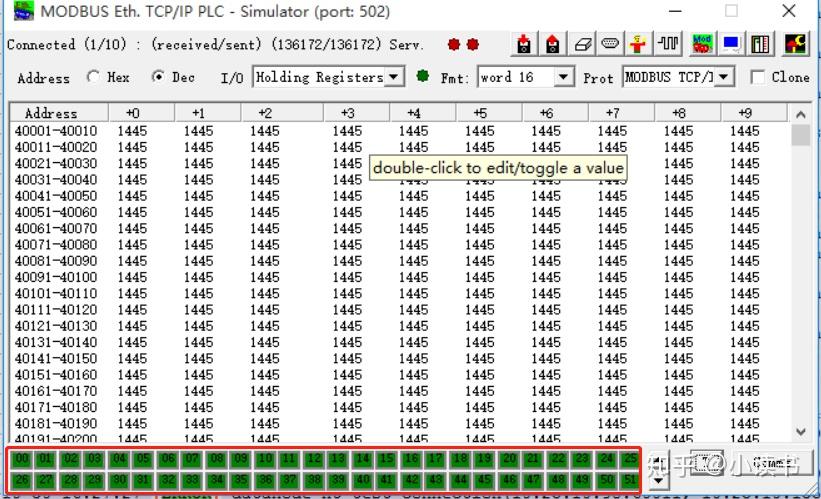The width and height of the screenshot is (821, 499).
Task: Toggle station 25 button
Action: (630, 459)
